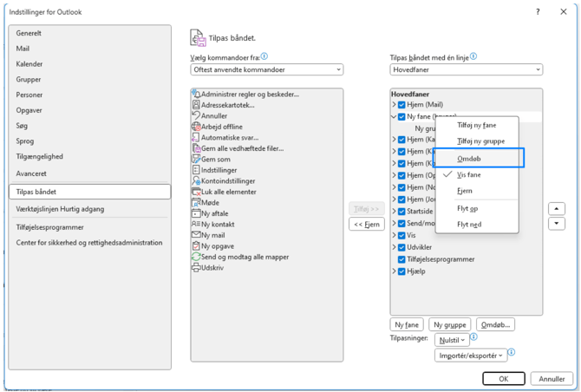Image resolution: width=581 pixels, height=392 pixels.
Task: Select Tilføj ny gruppe from the context menu
Action: [480, 140]
